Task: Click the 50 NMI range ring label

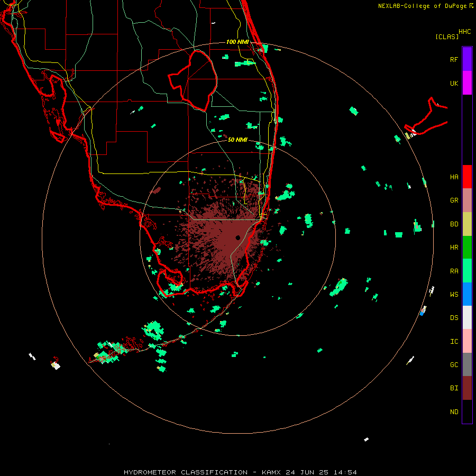Action: coord(237,140)
